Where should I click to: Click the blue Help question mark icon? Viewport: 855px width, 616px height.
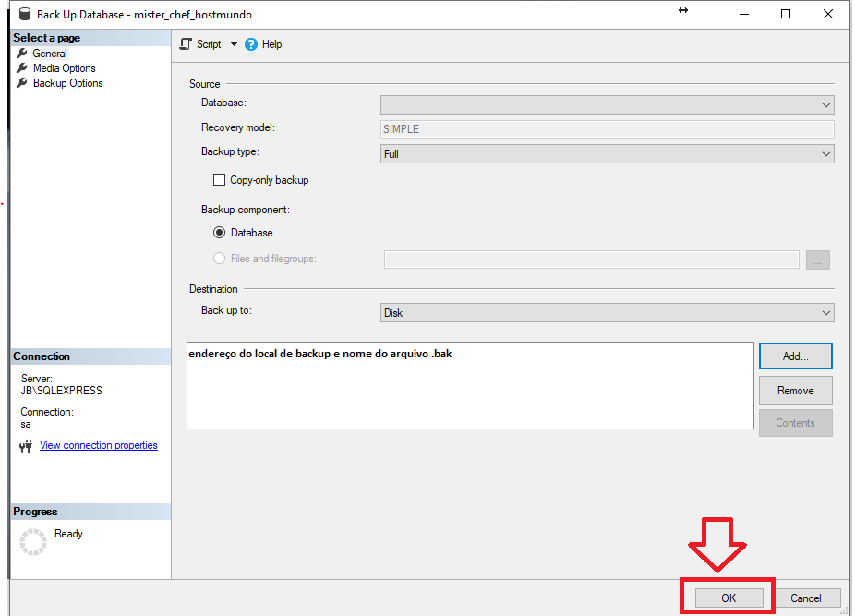[251, 44]
